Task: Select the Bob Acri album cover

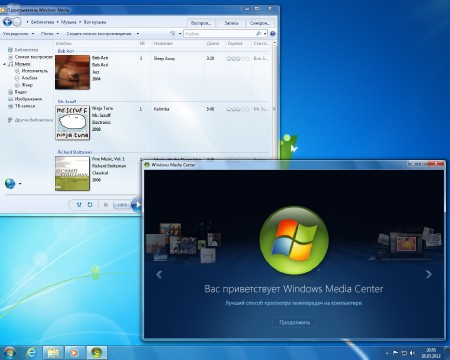Action: click(72, 72)
